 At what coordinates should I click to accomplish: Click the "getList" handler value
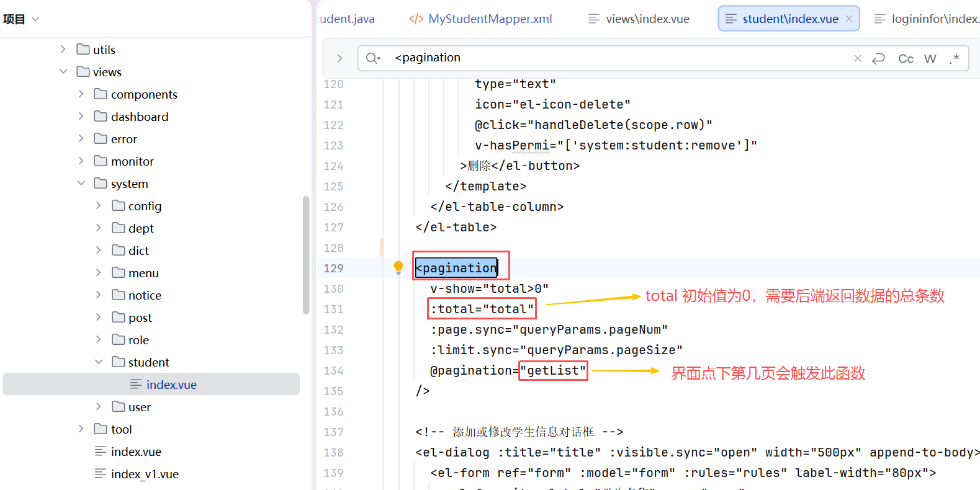[553, 370]
